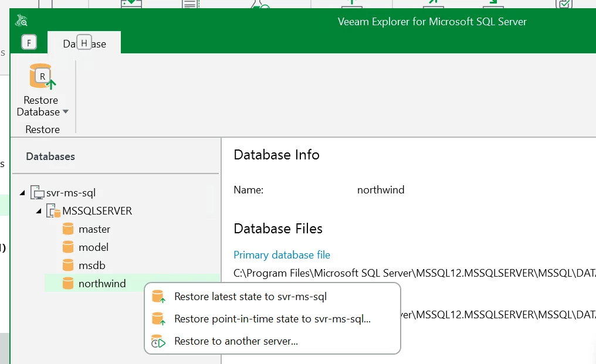Click the Restore group label in ribbon
596x364 pixels.
(x=43, y=130)
